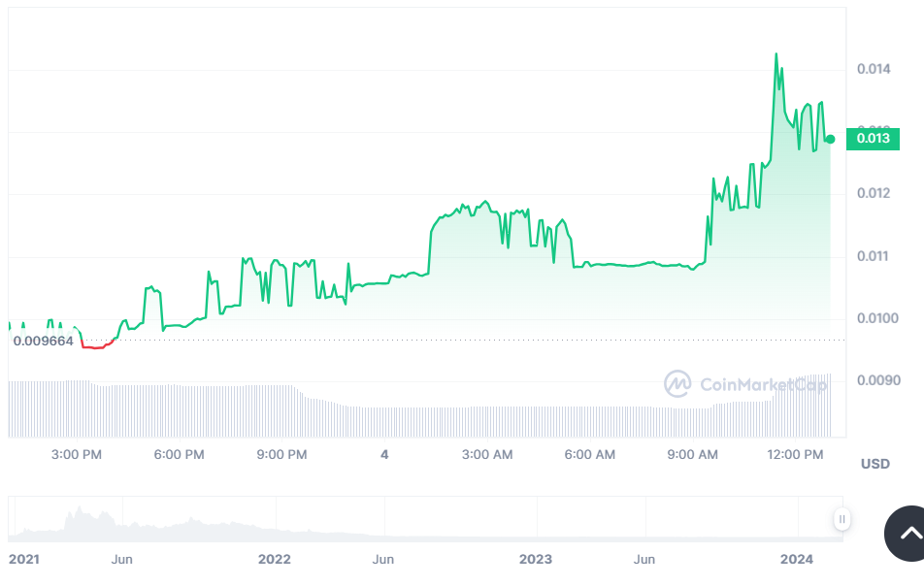Select the 6:00 AM time axis label
The height and width of the screenshot is (586, 924).
click(590, 454)
